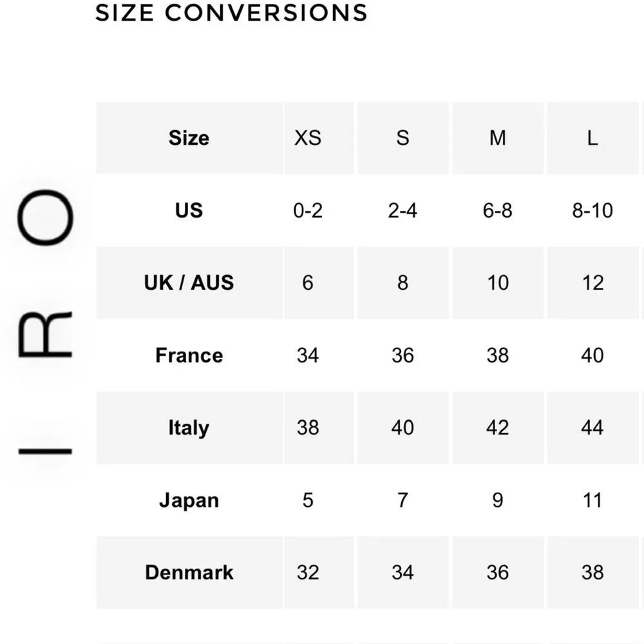Click the Size row header cell

click(x=189, y=138)
